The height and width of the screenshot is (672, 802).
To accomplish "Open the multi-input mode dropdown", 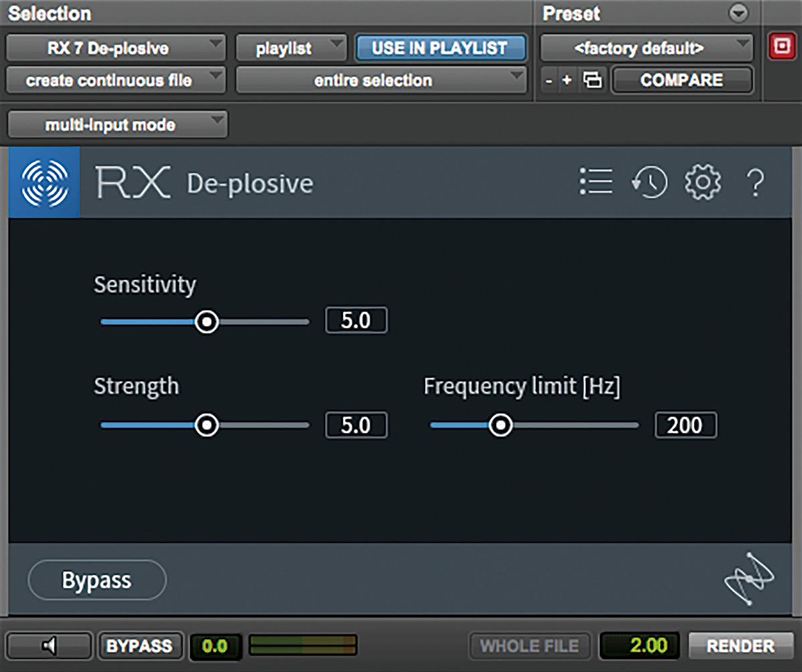I will [x=118, y=125].
